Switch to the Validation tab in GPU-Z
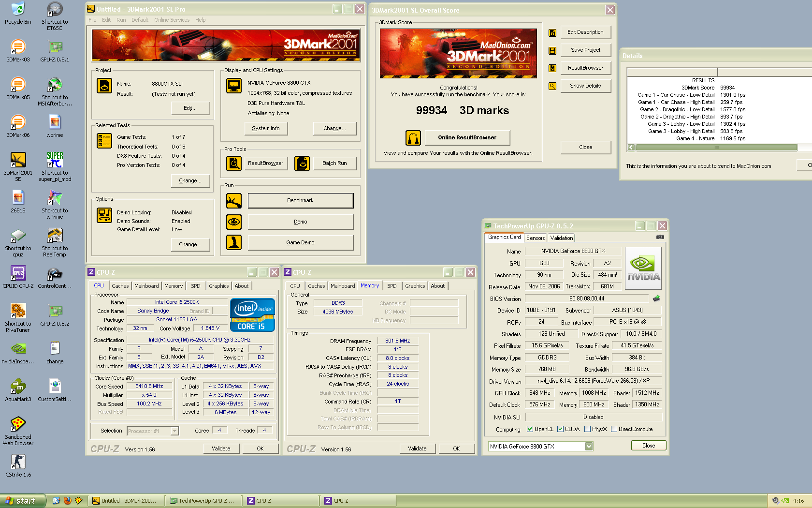 coord(562,238)
